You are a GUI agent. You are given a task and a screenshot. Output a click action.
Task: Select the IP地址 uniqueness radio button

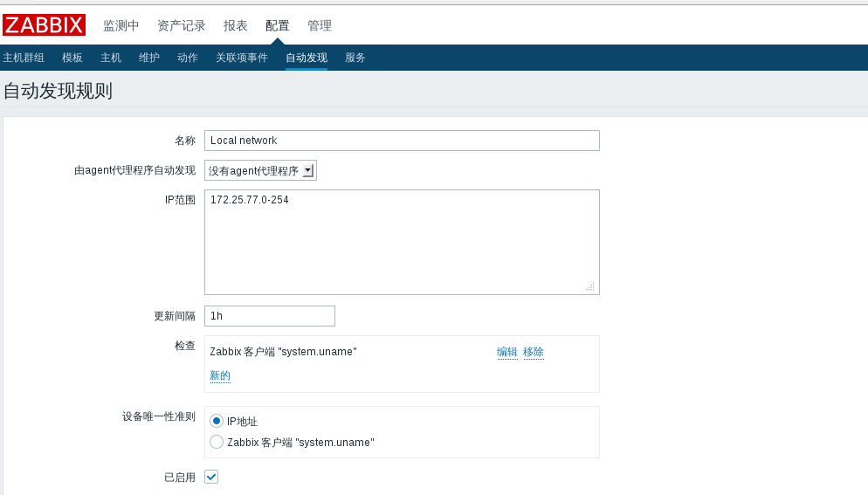217,422
